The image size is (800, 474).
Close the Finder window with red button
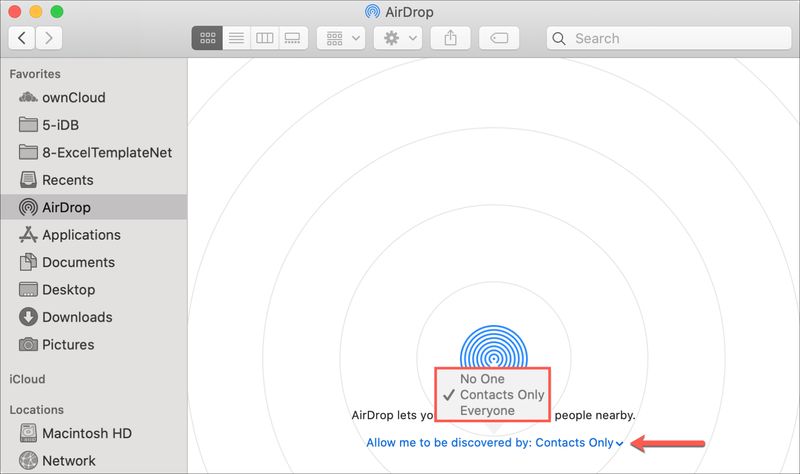(x=15, y=12)
